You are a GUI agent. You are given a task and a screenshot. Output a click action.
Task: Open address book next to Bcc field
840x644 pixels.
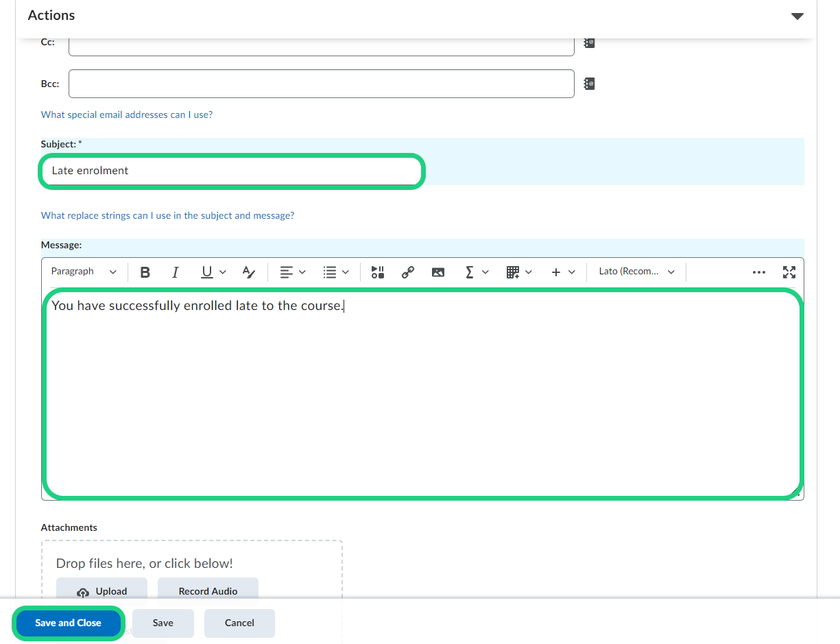click(x=589, y=84)
